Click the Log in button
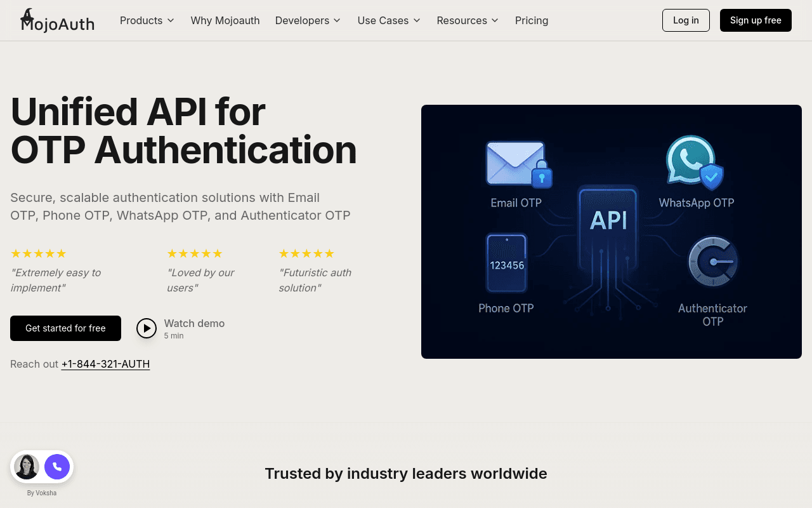The image size is (812, 508). pyautogui.click(x=686, y=20)
